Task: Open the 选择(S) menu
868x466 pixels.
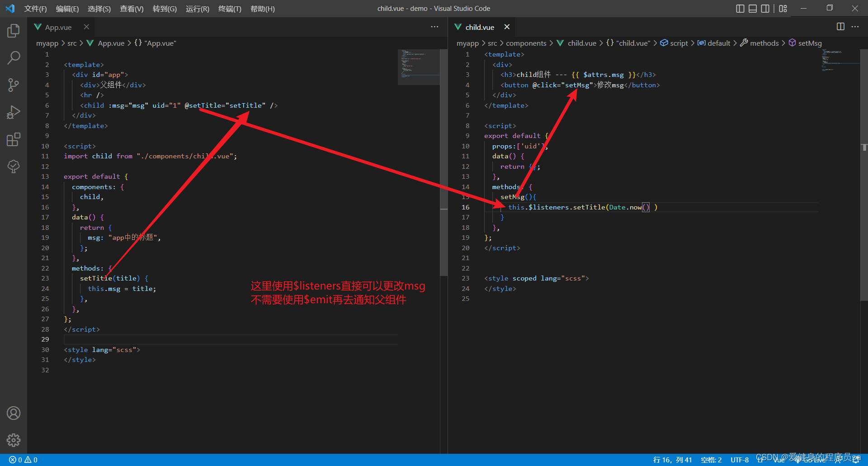Action: coord(99,9)
